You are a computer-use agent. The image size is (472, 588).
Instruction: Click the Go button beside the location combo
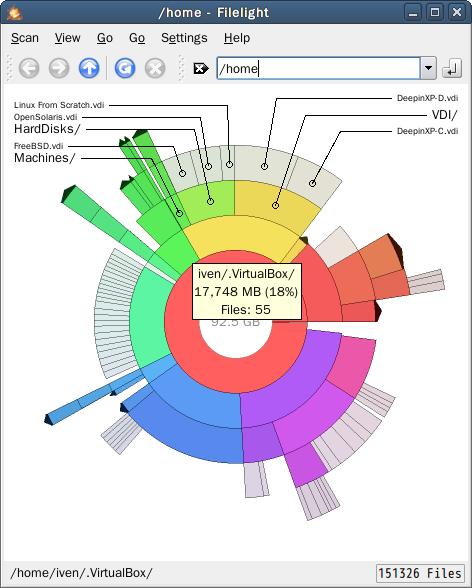(452, 68)
